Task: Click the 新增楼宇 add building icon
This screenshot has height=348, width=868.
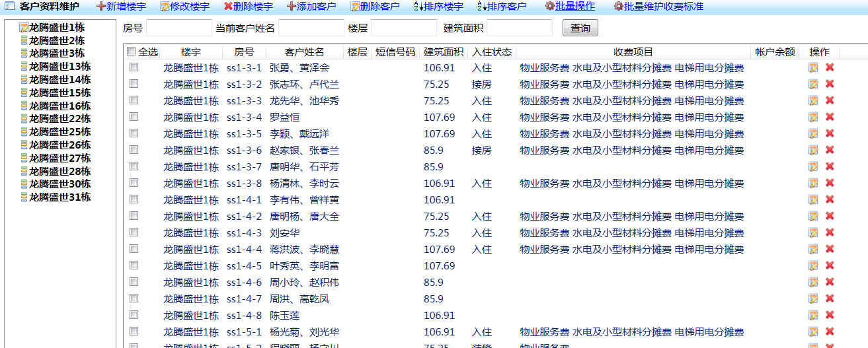Action: tap(101, 7)
